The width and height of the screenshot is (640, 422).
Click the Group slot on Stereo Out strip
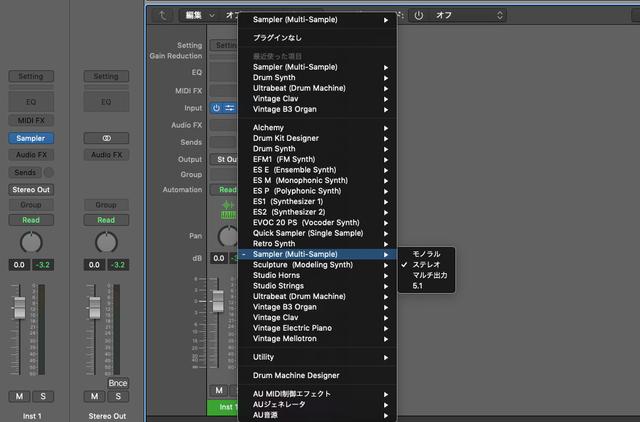click(x=107, y=205)
